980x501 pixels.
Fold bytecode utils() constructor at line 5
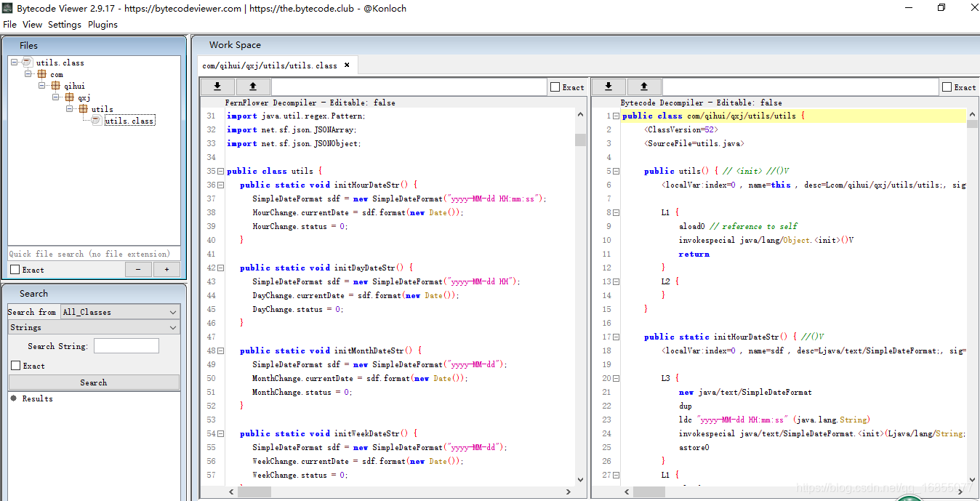[x=616, y=172]
